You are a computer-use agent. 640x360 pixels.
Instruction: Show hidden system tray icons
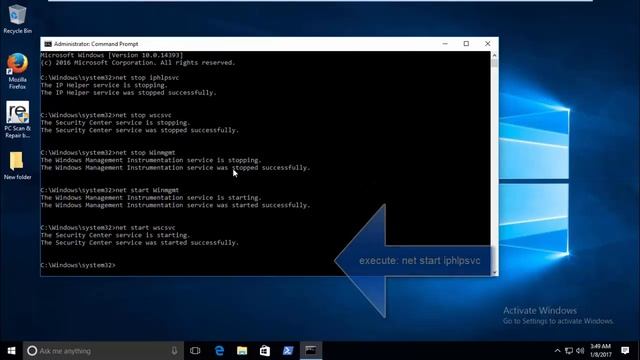(x=557, y=351)
